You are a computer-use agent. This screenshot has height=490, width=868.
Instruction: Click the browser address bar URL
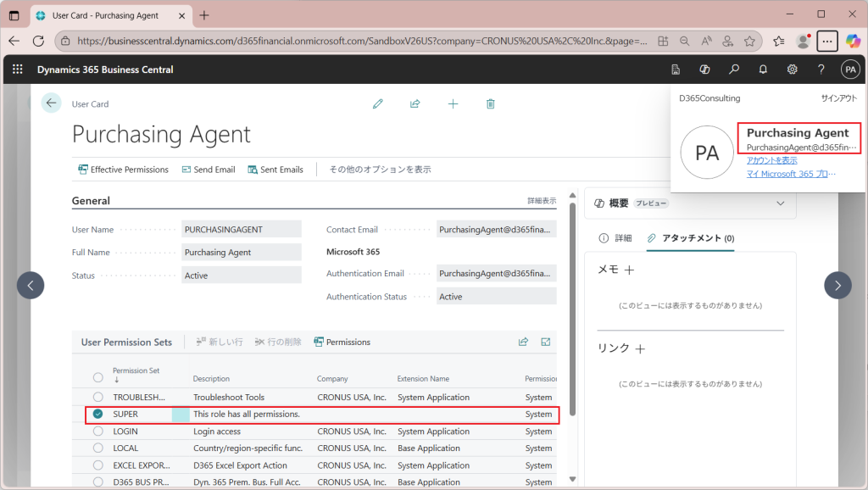click(362, 41)
